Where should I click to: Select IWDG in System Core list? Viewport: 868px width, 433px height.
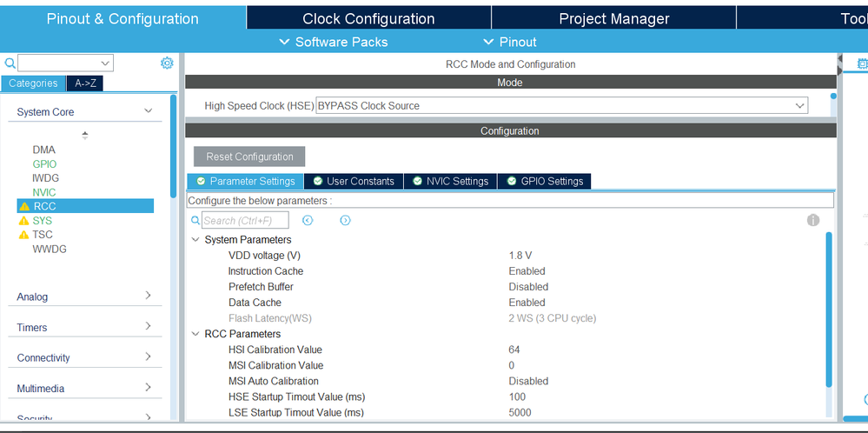45,178
